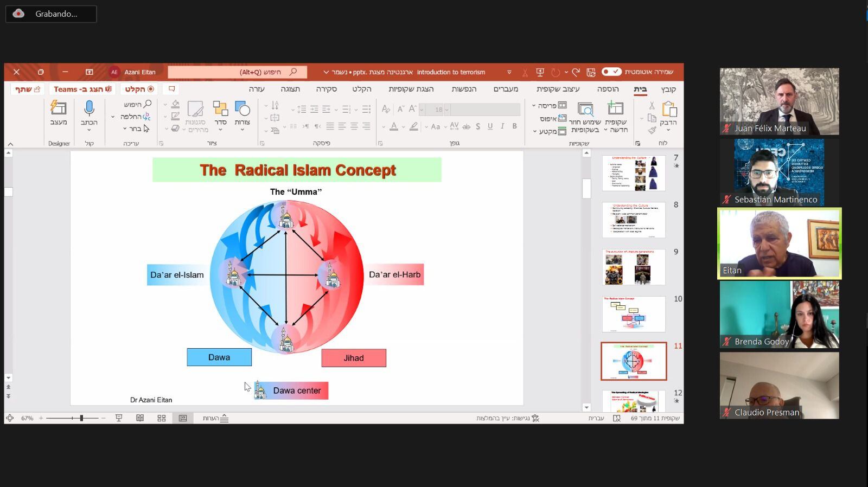Screen dimensions: 868x487
Task: Click the Record button
Action: tap(139, 89)
